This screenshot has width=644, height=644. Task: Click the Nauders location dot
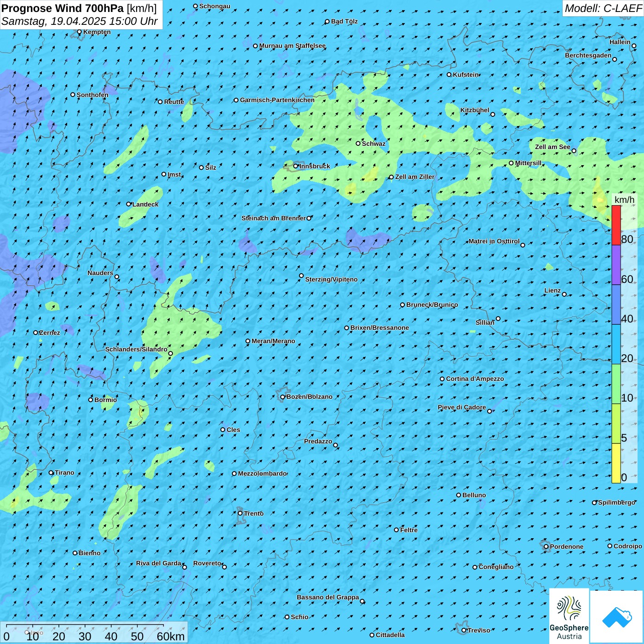tap(117, 277)
